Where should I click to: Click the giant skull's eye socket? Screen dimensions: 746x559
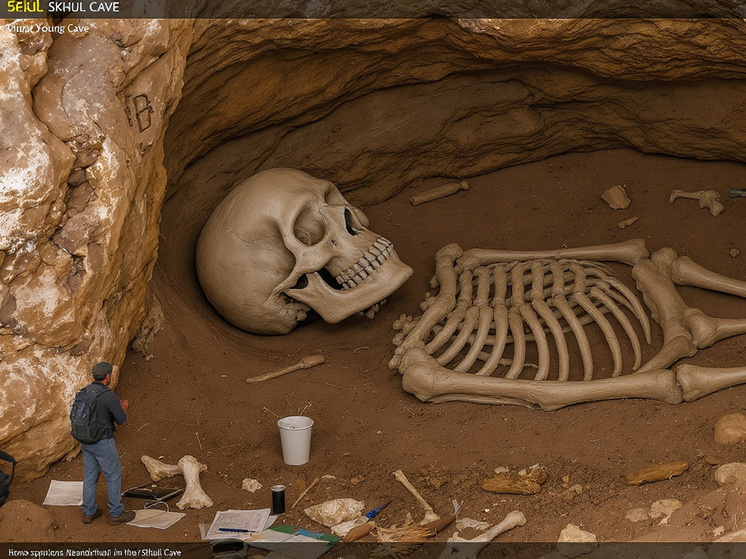[x=309, y=228]
